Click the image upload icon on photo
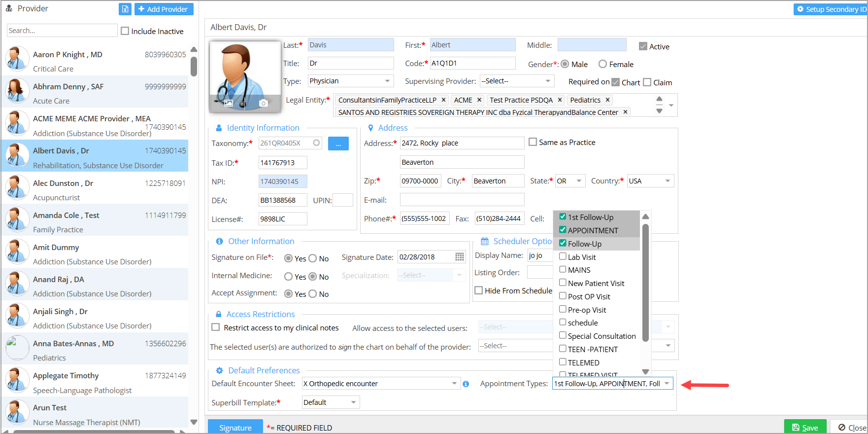This screenshot has width=868, height=434. point(229,103)
